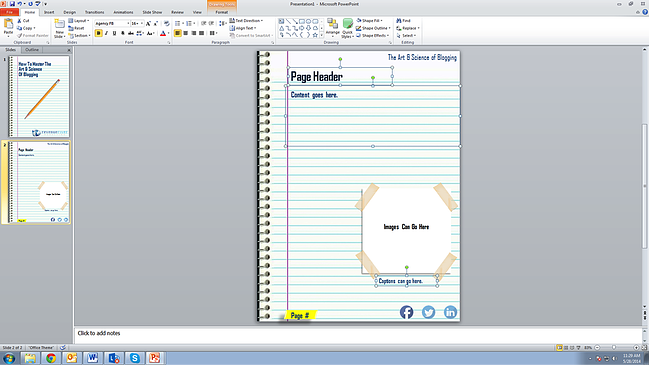
Task: Click the New Slide icon
Action: 60,25
